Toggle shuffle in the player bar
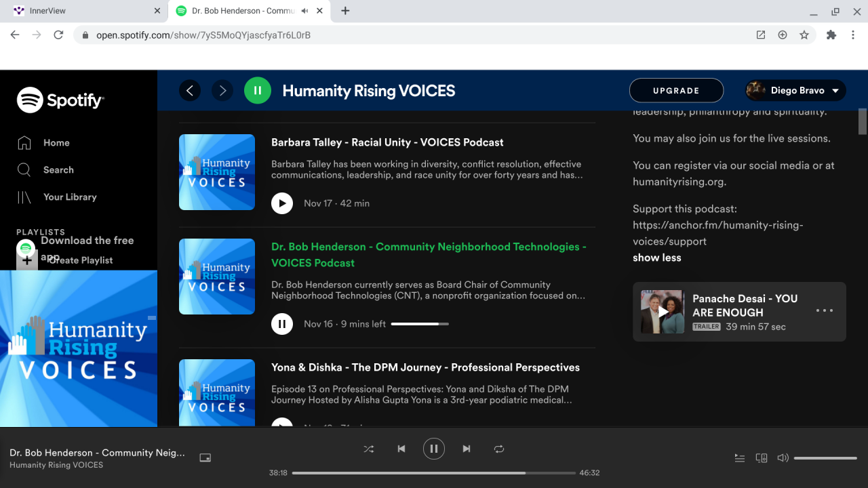This screenshot has width=868, height=488. tap(369, 449)
